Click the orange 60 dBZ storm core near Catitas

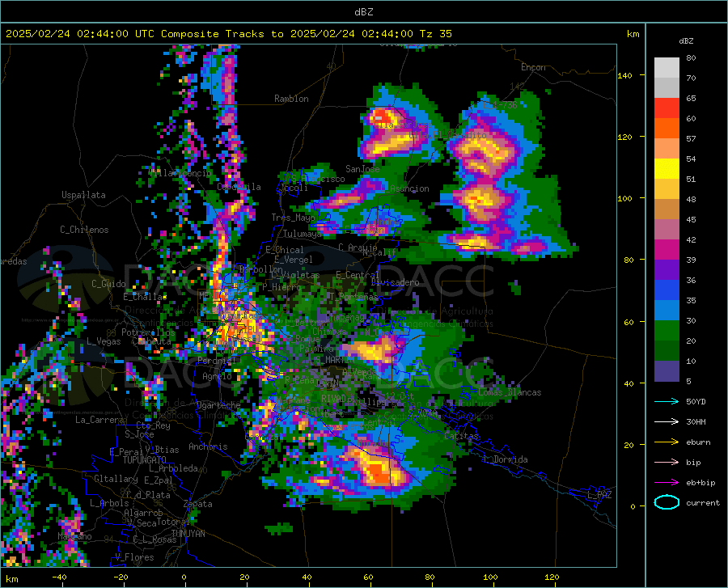377,472
